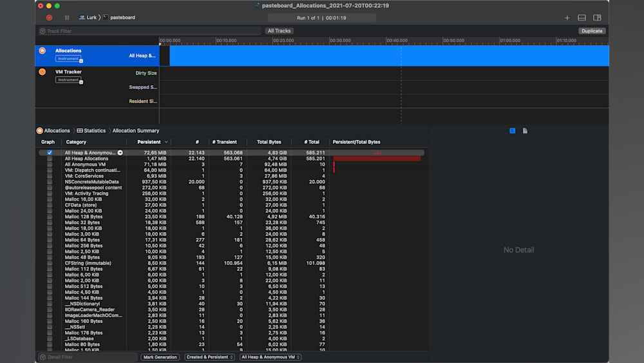Check graph box for VM: Dispatch continuations
The height and width of the screenshot is (363, 644).
tap(50, 170)
